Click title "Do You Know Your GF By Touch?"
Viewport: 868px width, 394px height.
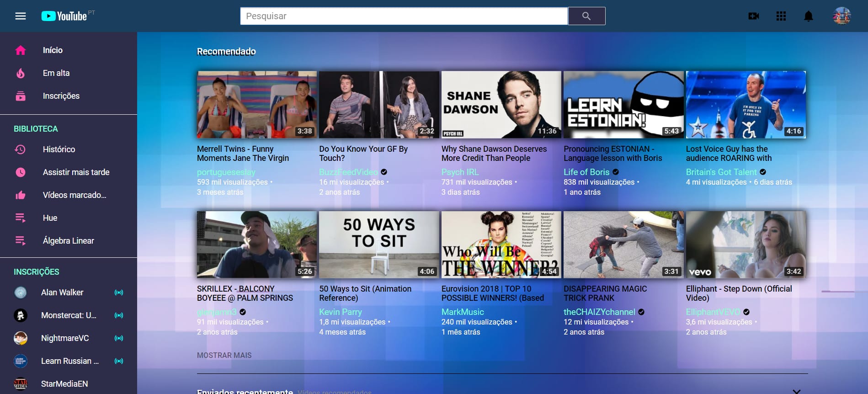pos(363,154)
